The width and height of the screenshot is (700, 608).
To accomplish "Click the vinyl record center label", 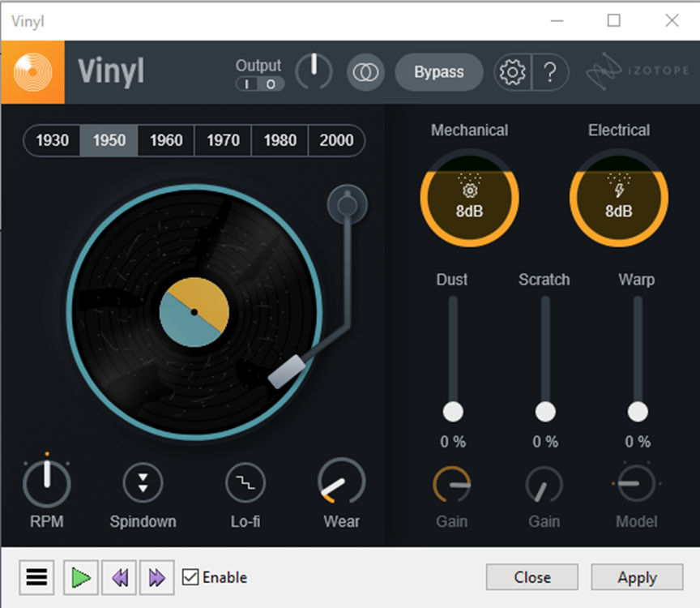I will coord(194,312).
